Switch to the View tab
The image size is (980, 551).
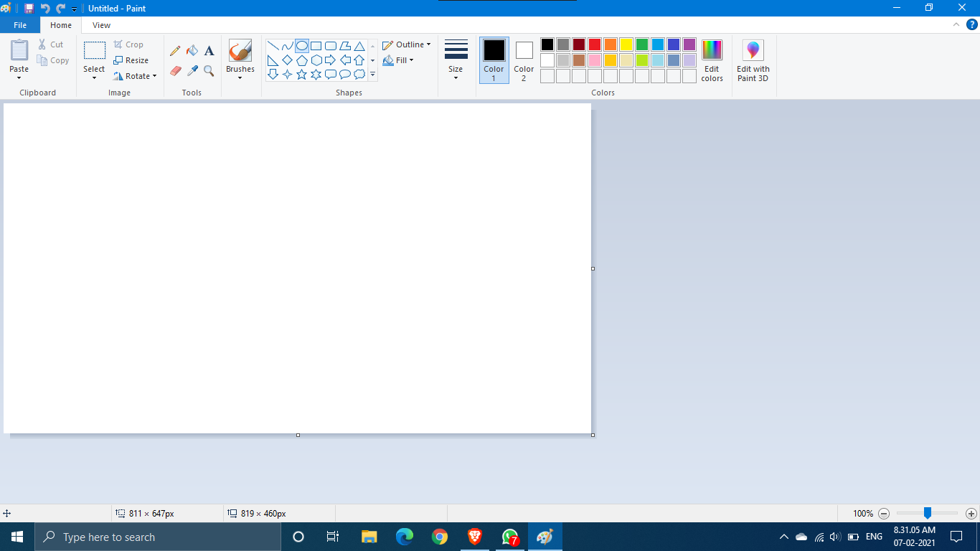point(102,25)
